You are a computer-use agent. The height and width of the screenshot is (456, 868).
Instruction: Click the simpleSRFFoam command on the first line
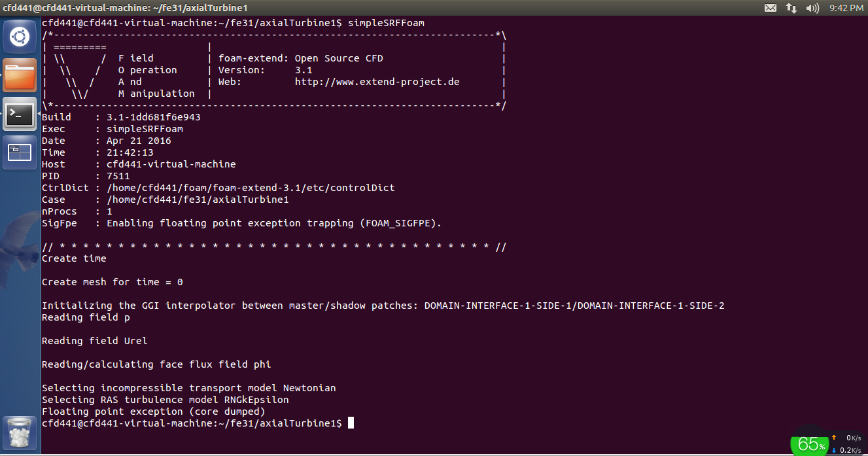pyautogui.click(x=386, y=23)
